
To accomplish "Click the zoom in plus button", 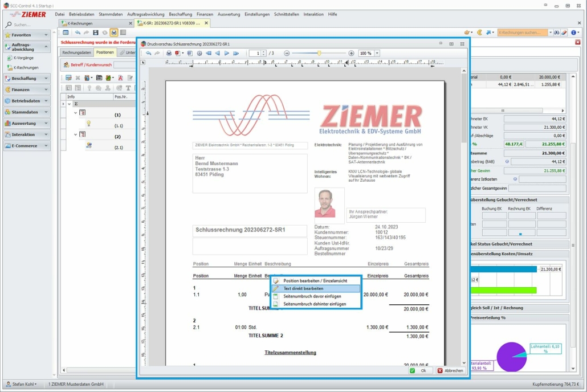I will [351, 53].
